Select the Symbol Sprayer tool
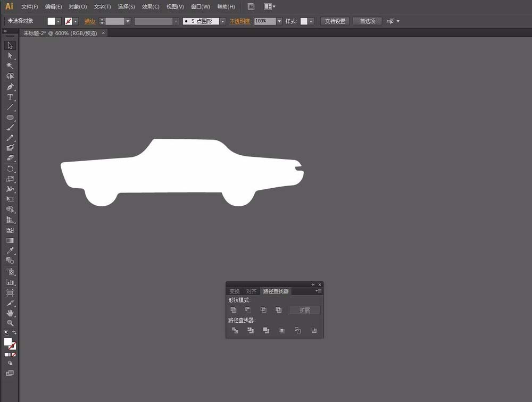Screen dimensions: 532x402 (10, 272)
